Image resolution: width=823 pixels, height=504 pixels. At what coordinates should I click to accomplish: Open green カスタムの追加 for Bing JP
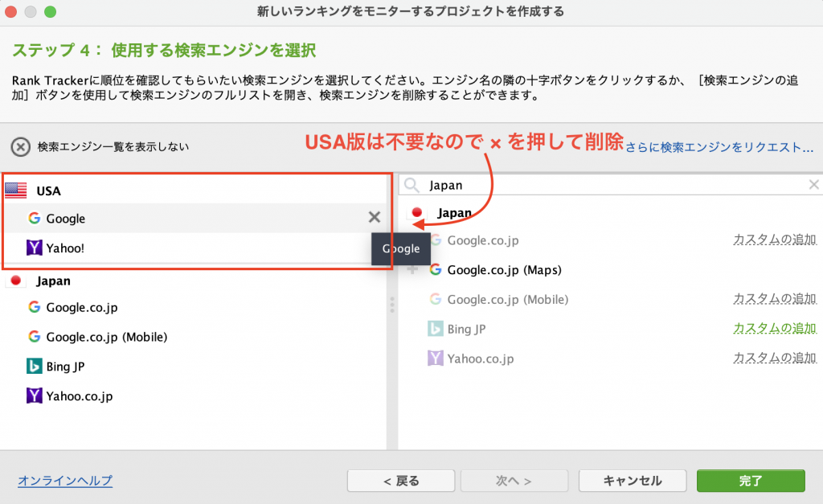(775, 328)
